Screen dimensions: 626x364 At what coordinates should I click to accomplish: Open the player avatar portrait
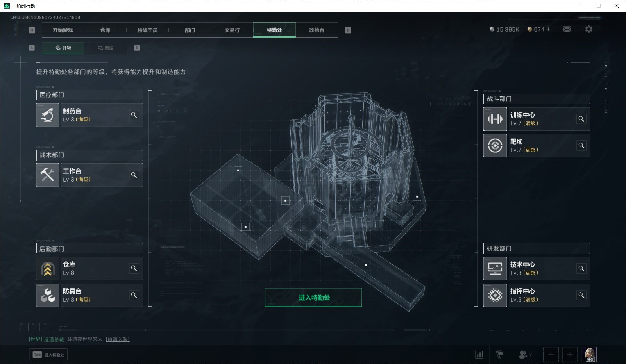pos(589,355)
